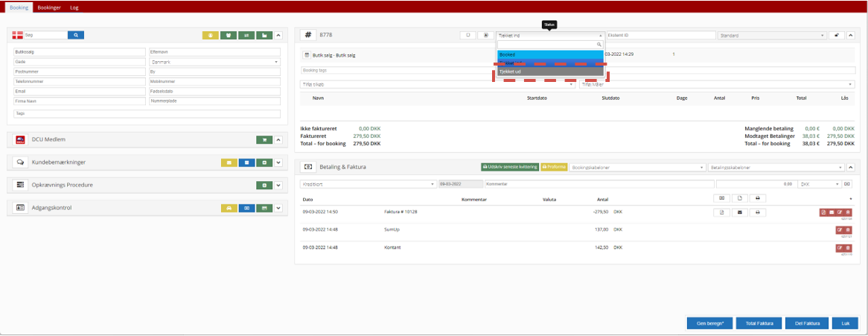Switch to the Bookinger tab
Screen dimensions: 868x336
coord(49,7)
